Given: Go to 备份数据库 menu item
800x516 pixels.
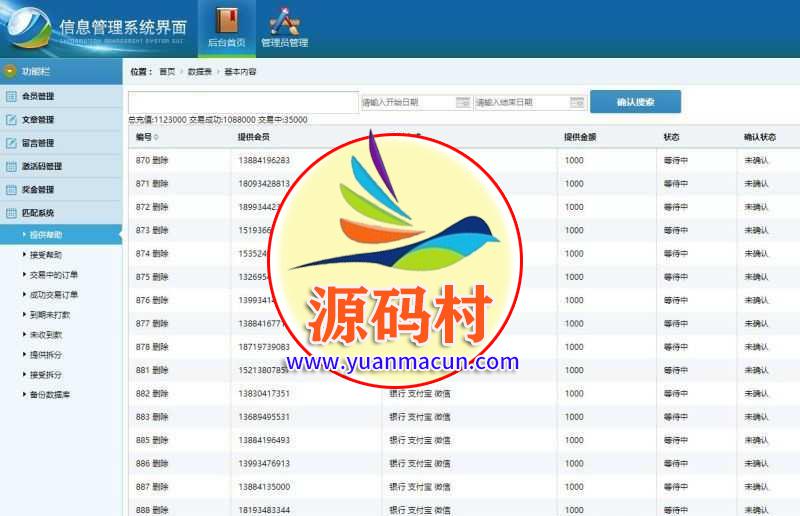Looking at the screenshot, I should coord(50,395).
